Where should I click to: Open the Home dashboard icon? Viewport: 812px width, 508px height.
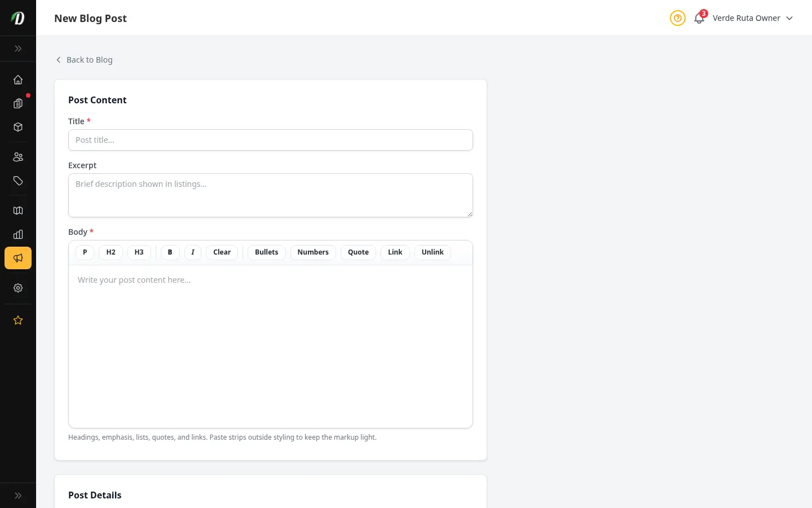click(18, 80)
